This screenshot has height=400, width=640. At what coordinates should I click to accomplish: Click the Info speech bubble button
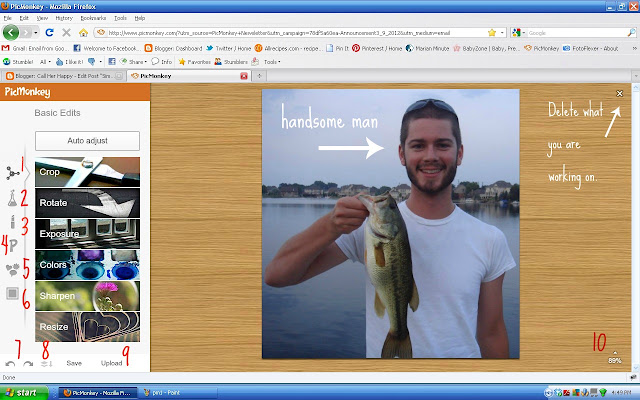pos(162,62)
